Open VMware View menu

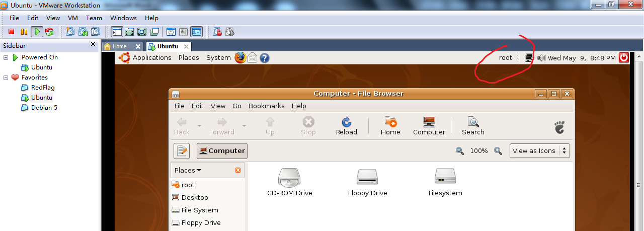point(53,18)
